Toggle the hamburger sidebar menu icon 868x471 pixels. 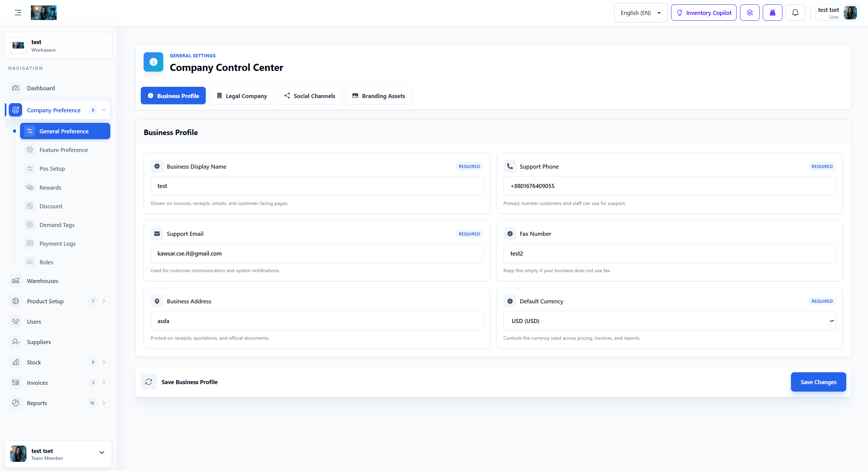(18, 13)
